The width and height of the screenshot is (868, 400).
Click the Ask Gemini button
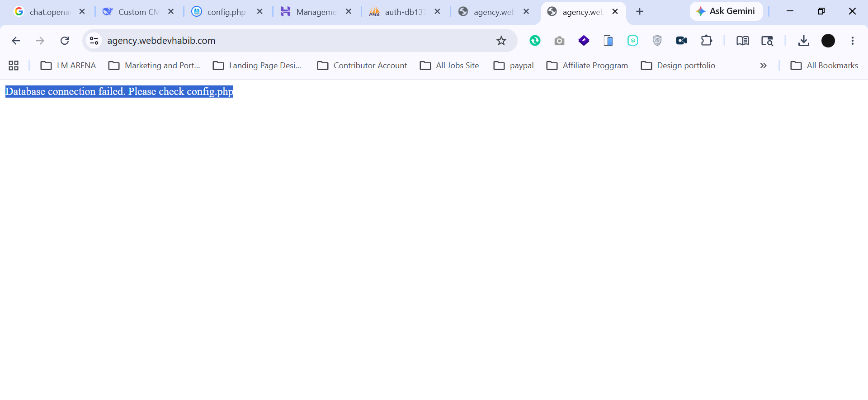click(726, 11)
